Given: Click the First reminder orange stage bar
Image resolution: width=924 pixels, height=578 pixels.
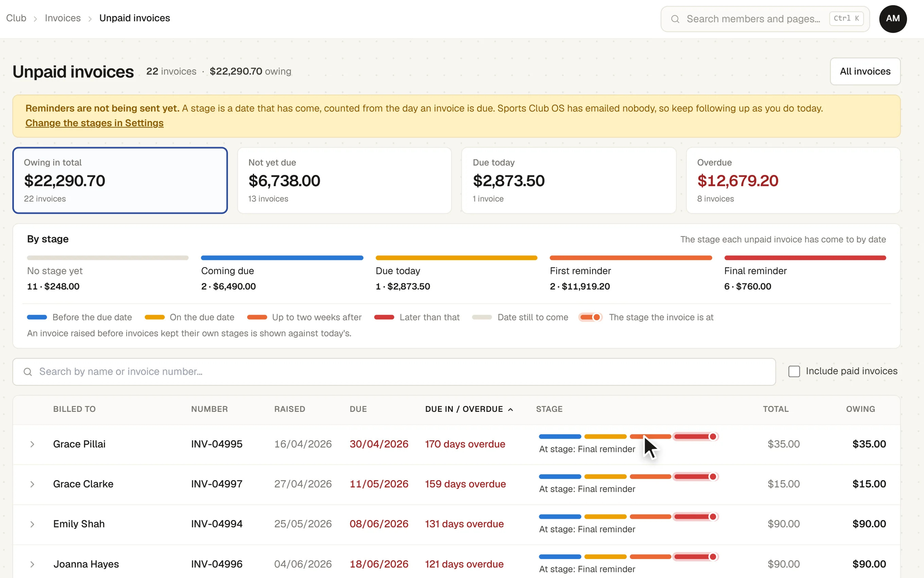Looking at the screenshot, I should [x=631, y=258].
